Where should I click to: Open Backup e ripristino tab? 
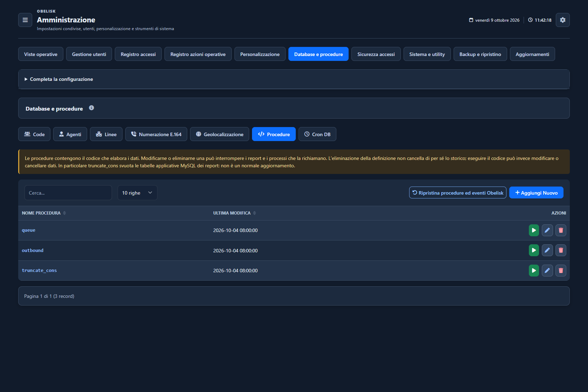pyautogui.click(x=480, y=54)
